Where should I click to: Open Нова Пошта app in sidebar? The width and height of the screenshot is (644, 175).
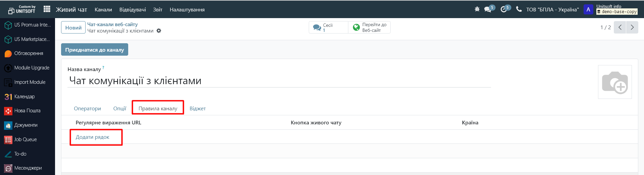[27, 111]
